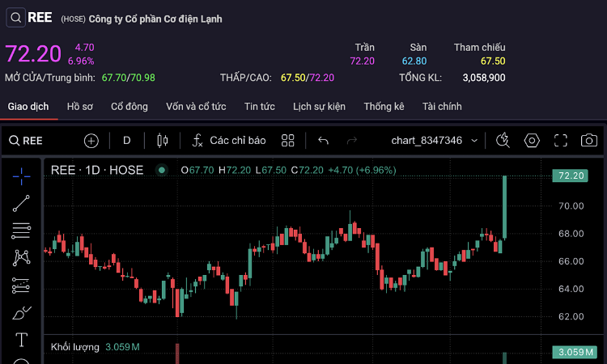
Task: Choose the pattern drawing tool
Action: pyautogui.click(x=22, y=258)
